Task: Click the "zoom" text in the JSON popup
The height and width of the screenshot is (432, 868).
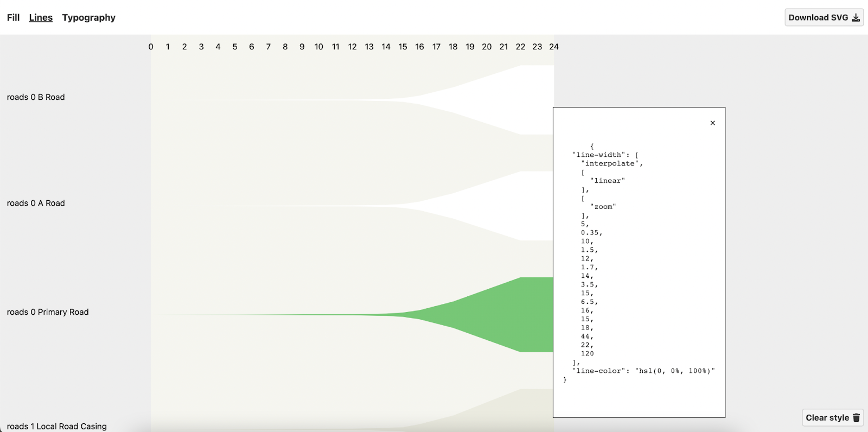Action: click(603, 207)
